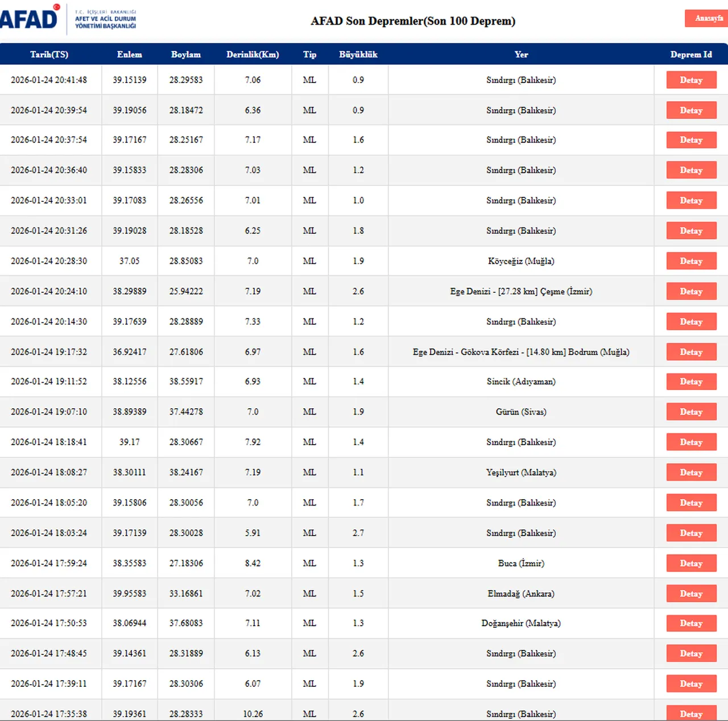Click the Deprem Id column header
Image resolution: width=728 pixels, height=721 pixels.
(690, 55)
